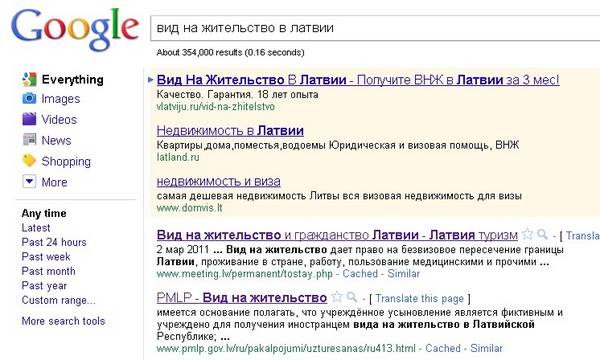
Task: Switch to News results
Action: pyautogui.click(x=56, y=140)
